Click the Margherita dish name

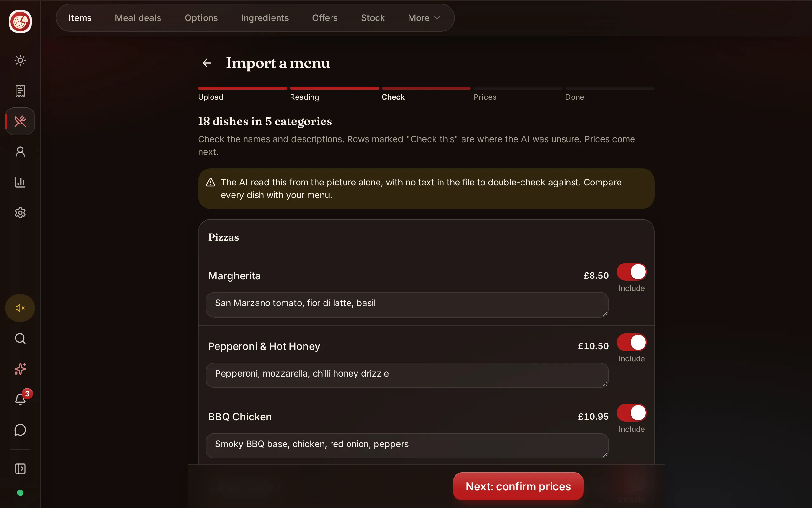click(x=234, y=276)
